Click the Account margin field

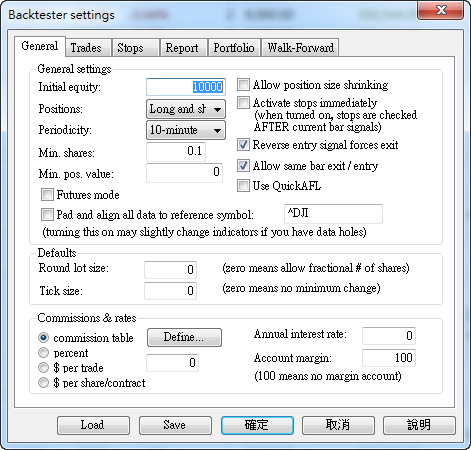(389, 358)
